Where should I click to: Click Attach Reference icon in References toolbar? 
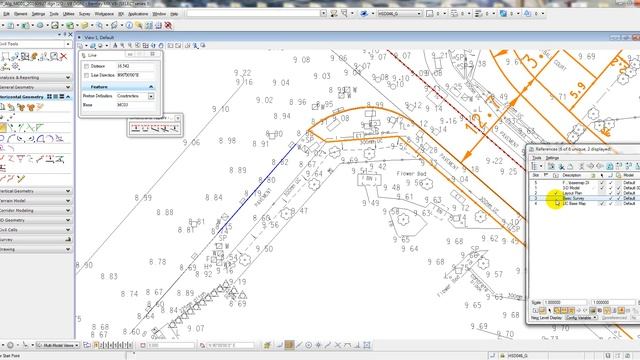(x=551, y=166)
